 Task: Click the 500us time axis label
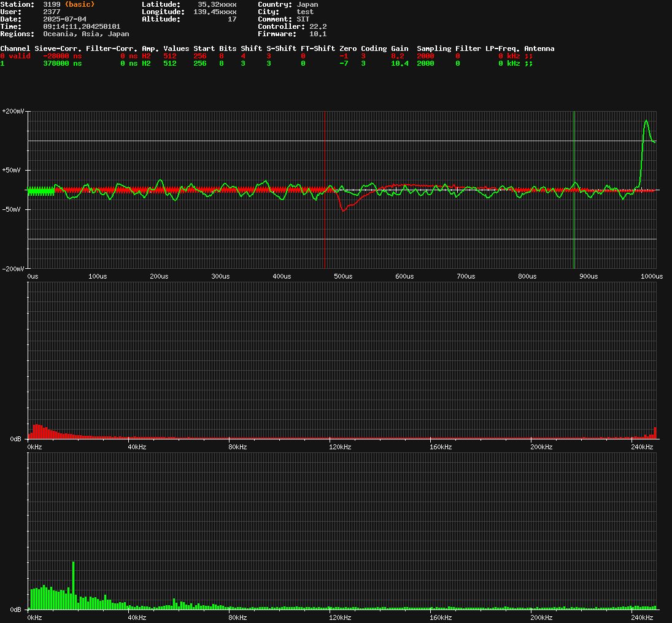click(343, 276)
